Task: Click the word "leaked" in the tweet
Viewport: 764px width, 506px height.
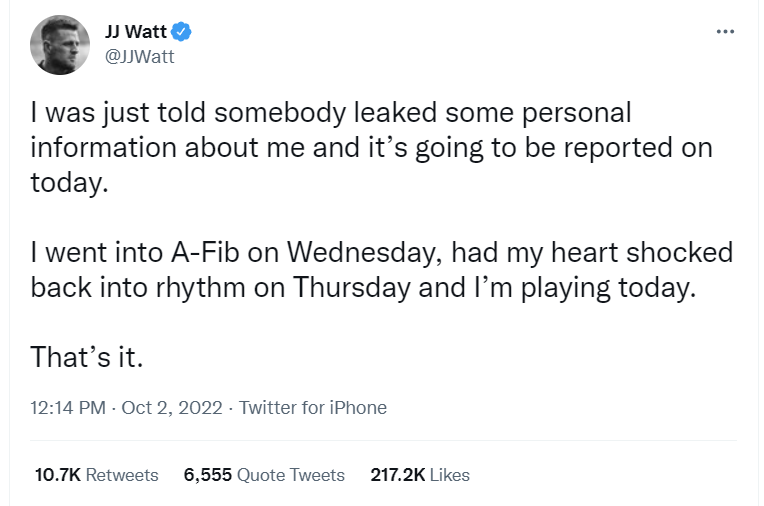Action: click(382, 113)
